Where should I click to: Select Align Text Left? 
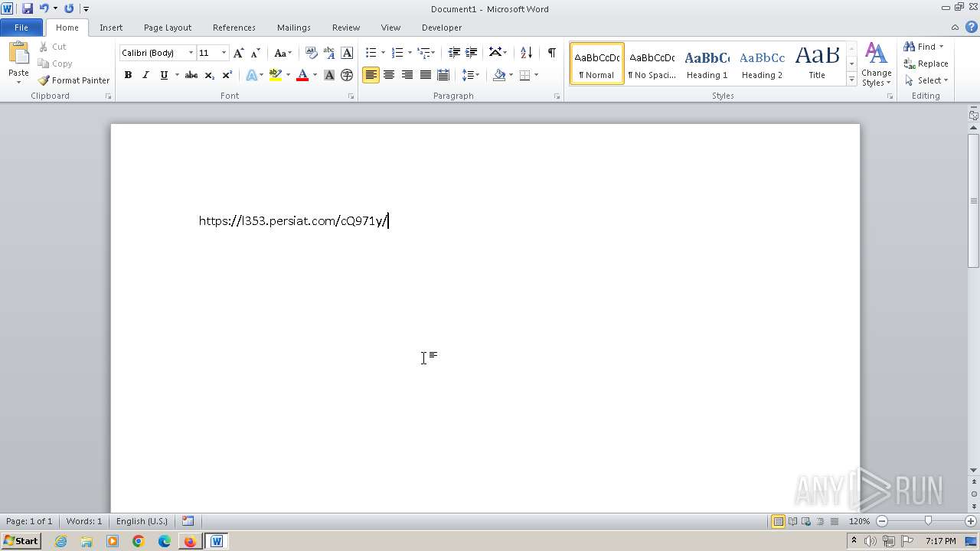[371, 75]
